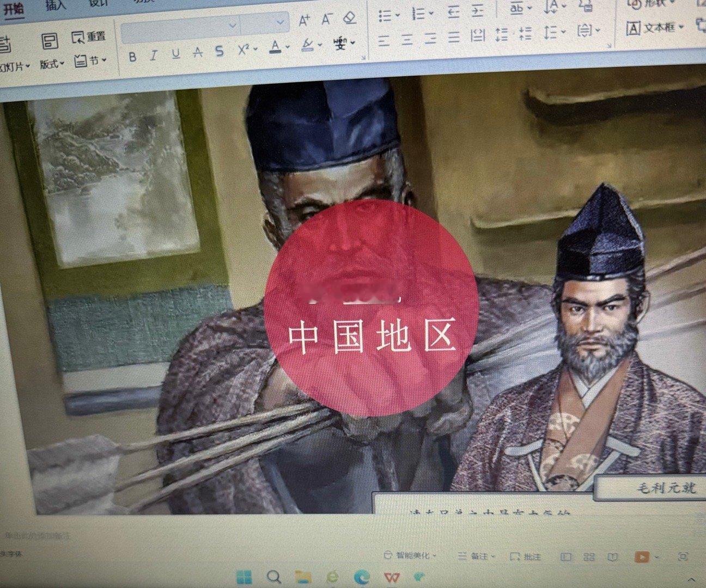Select 毛利元就 name label on slide

coord(652,488)
